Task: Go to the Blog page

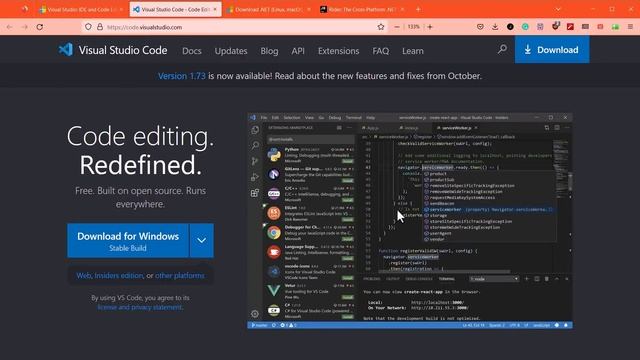Action: 269,51
